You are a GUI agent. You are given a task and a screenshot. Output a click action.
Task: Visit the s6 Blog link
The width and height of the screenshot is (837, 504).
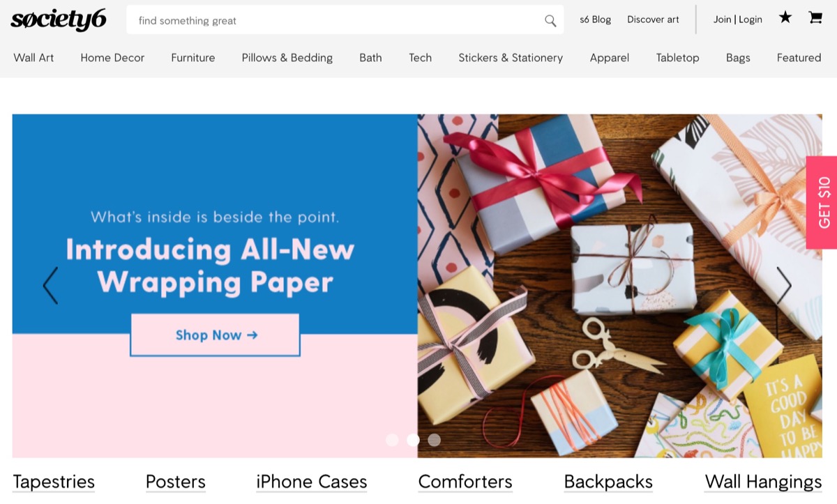tap(595, 20)
